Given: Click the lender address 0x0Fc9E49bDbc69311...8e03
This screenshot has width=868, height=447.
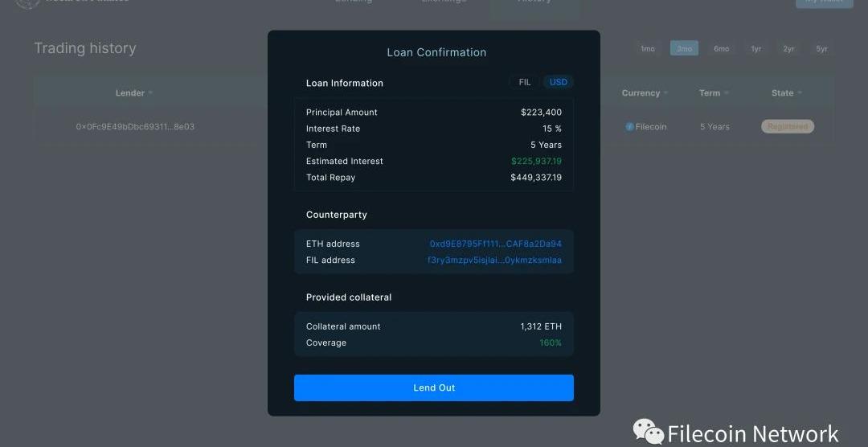Looking at the screenshot, I should [135, 127].
